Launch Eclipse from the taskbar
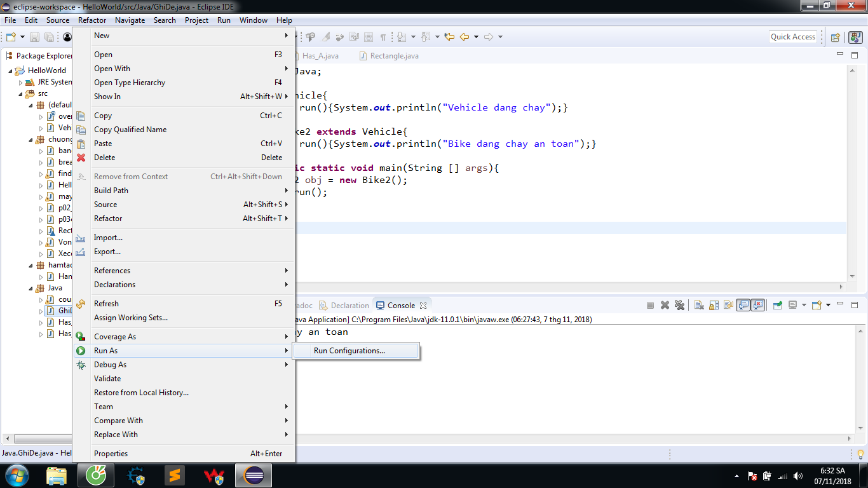This screenshot has width=868, height=488. (254, 475)
